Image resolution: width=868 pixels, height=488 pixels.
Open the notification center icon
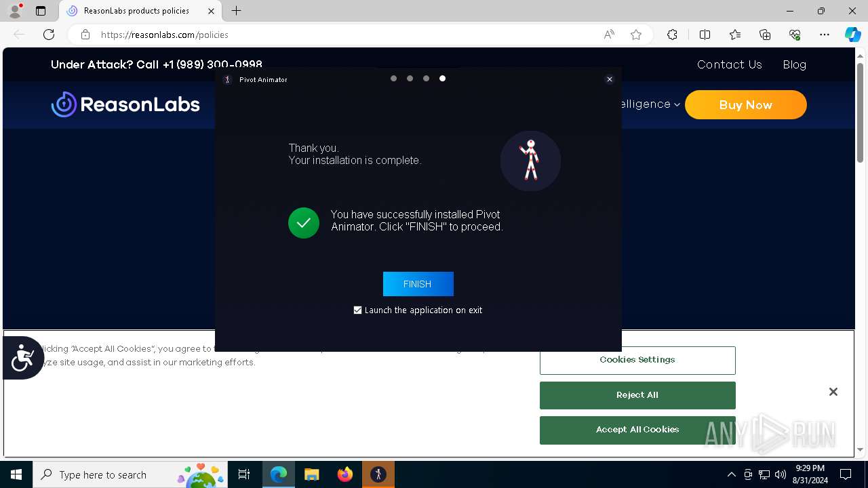tap(846, 474)
